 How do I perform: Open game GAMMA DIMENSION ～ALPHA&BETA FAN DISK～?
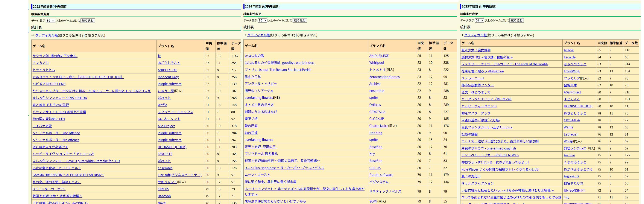pyautogui.click(x=68, y=175)
